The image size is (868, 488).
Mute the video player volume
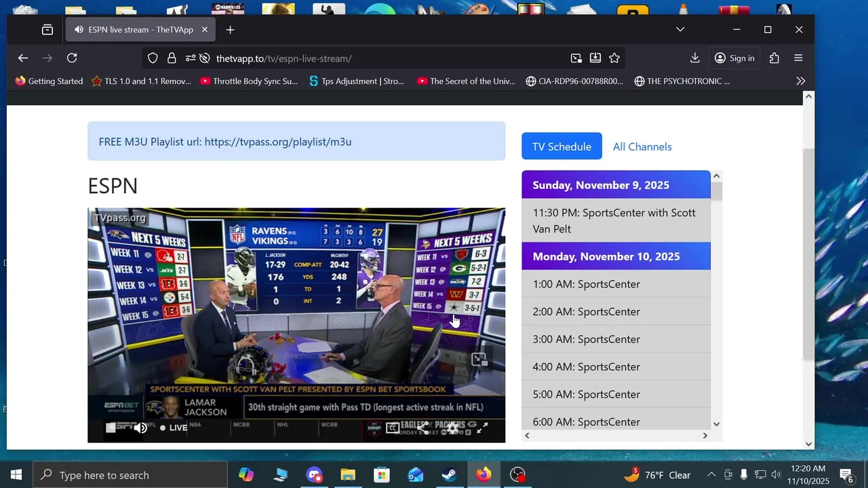pyautogui.click(x=140, y=428)
